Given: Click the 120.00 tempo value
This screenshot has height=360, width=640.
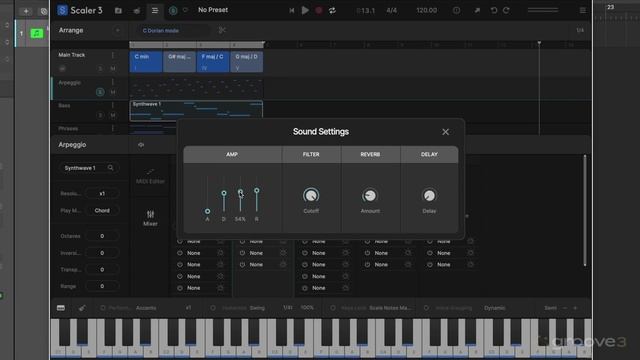Looking at the screenshot, I should (x=427, y=11).
